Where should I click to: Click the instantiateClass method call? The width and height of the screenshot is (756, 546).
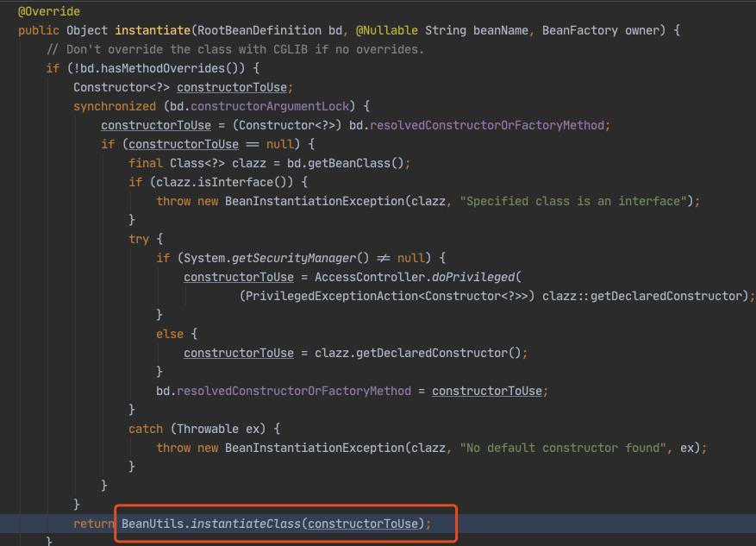[x=246, y=524]
